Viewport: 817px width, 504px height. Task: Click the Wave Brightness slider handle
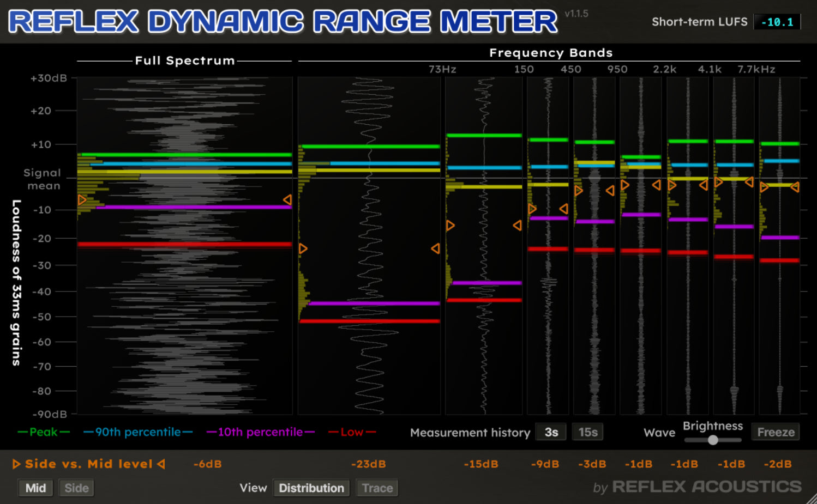[713, 440]
